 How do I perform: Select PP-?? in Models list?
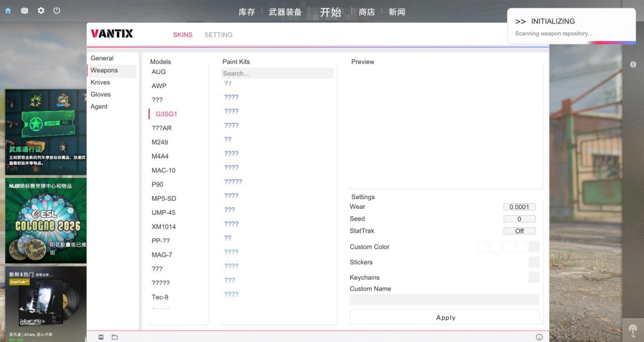(161, 241)
